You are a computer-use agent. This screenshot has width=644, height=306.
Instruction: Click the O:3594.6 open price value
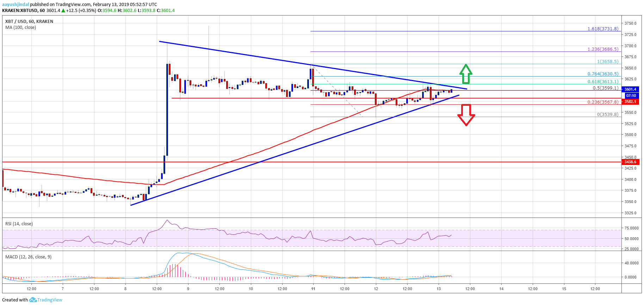pyautogui.click(x=107, y=11)
